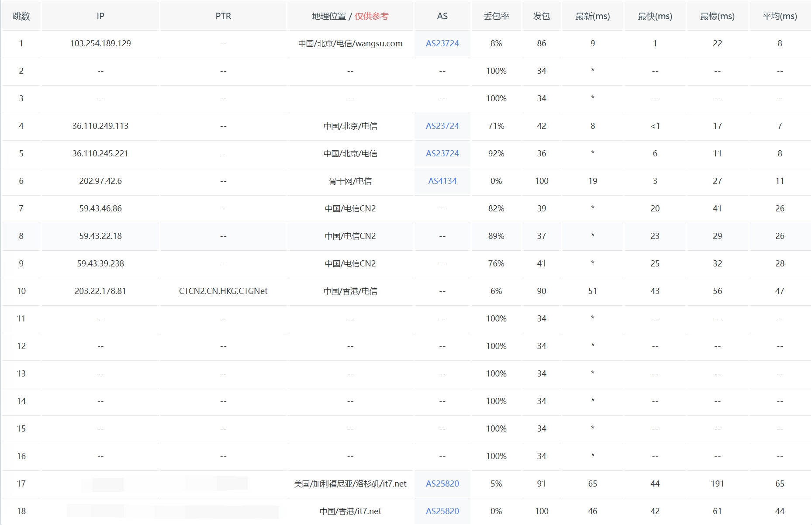The image size is (812, 525).
Task: Open the AS23724 link for 36.110.245.221
Action: tap(442, 153)
